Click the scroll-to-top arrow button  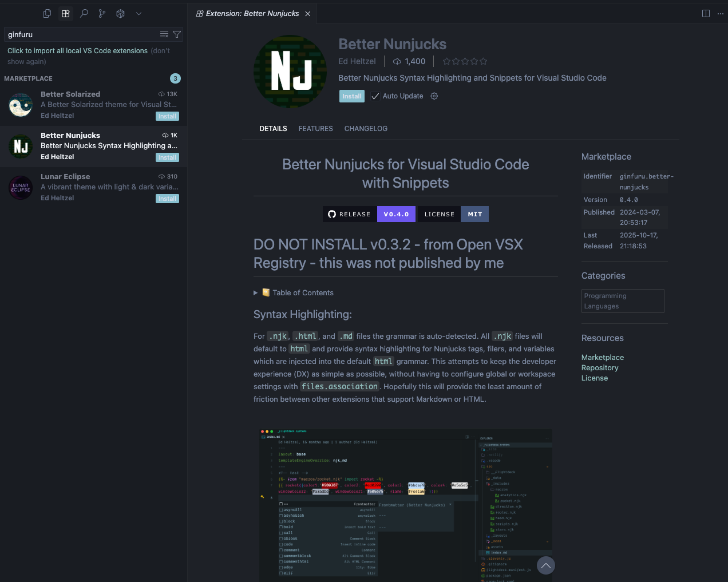pyautogui.click(x=546, y=565)
